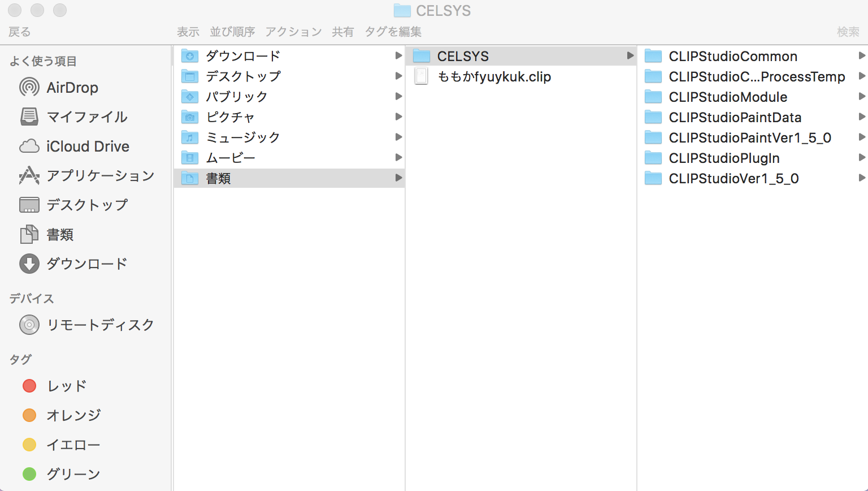Click the 検索 search button
The height and width of the screenshot is (491, 868).
tap(848, 32)
